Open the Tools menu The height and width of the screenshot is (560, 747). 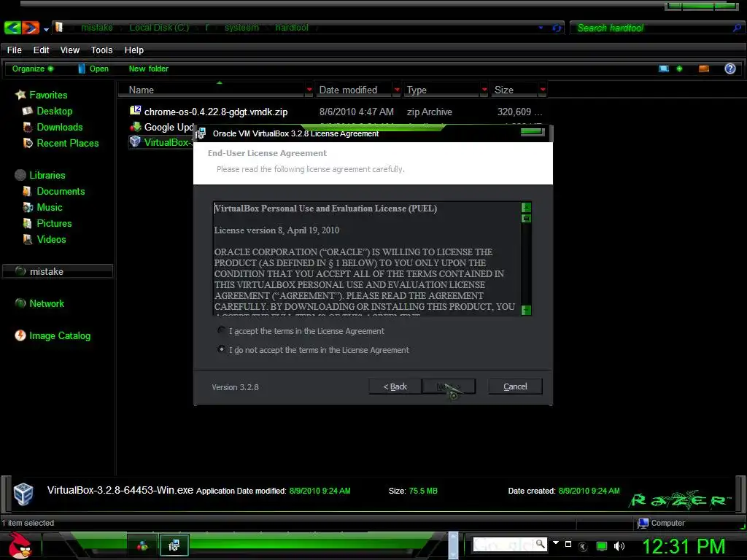[x=101, y=50]
